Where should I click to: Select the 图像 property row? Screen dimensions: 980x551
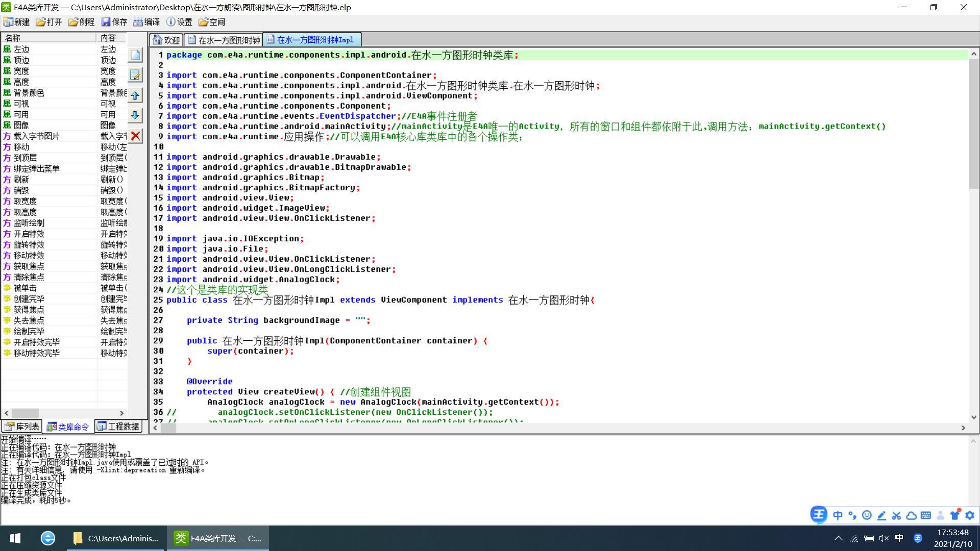[x=64, y=125]
